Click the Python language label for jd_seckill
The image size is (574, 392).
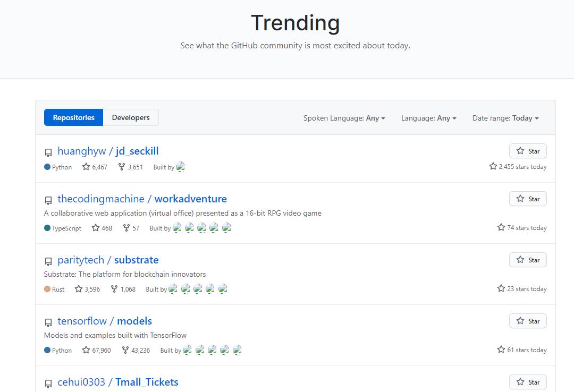tap(58, 167)
